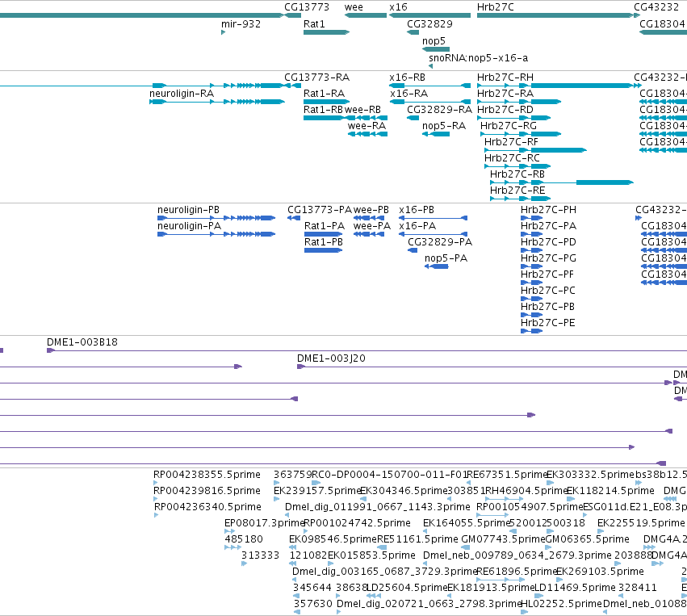687x616 pixels.
Task: Click the x16-RA transcript label
Action: point(408,94)
